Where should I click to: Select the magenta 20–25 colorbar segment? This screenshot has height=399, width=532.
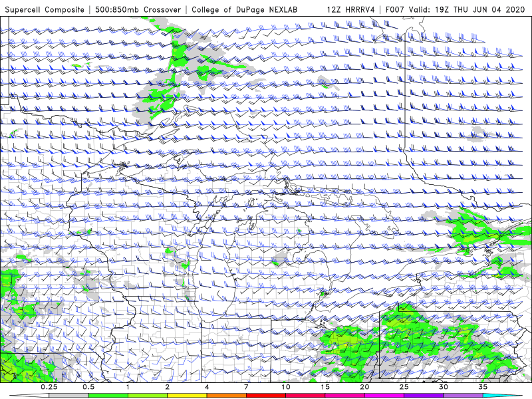[384, 396]
